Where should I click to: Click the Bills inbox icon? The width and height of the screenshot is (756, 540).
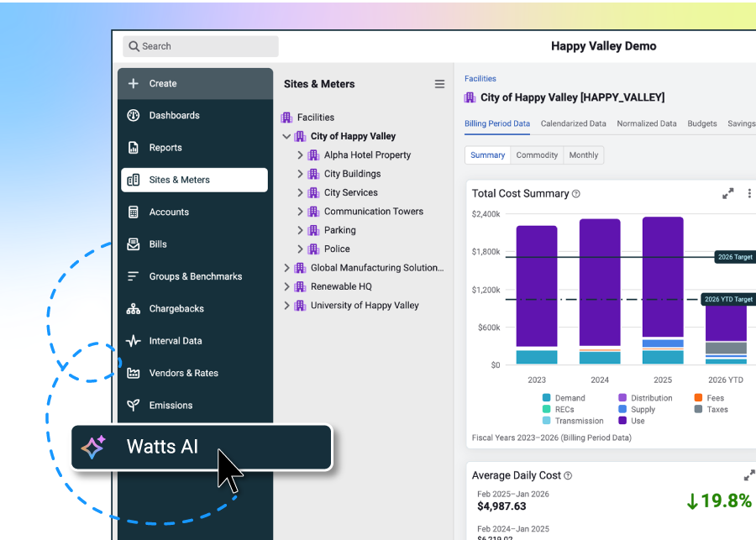134,244
